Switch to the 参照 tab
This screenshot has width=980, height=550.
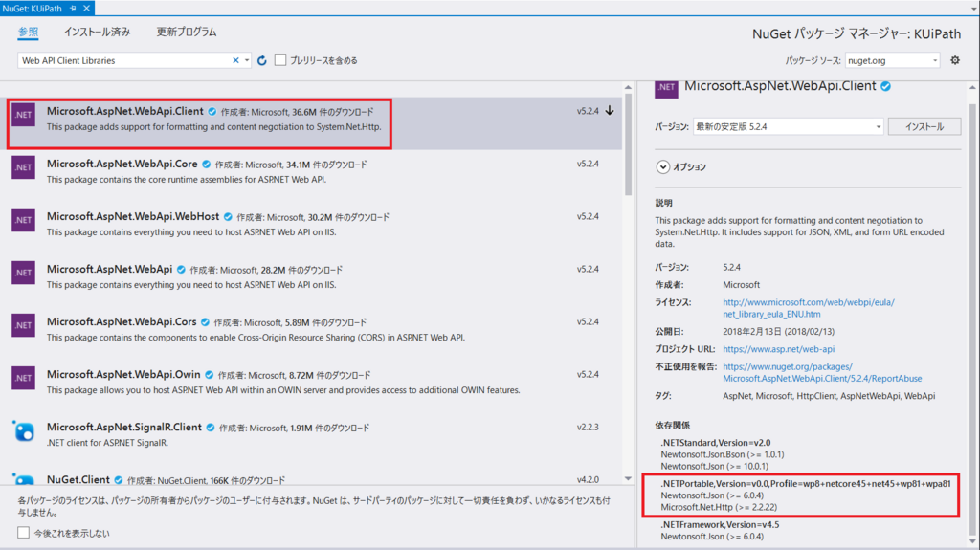tap(28, 32)
